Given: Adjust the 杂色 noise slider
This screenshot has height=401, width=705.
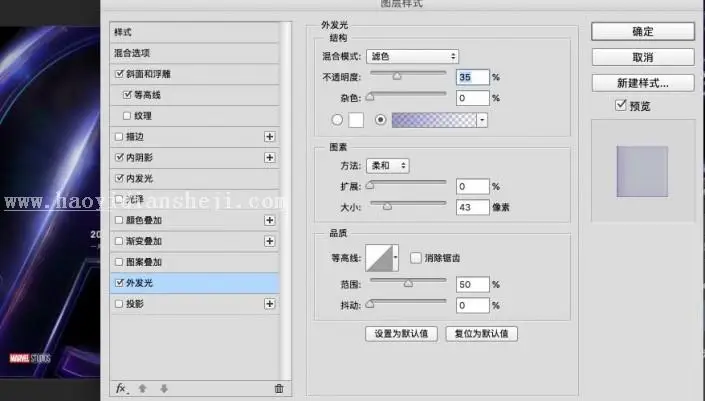Looking at the screenshot, I should (370, 97).
